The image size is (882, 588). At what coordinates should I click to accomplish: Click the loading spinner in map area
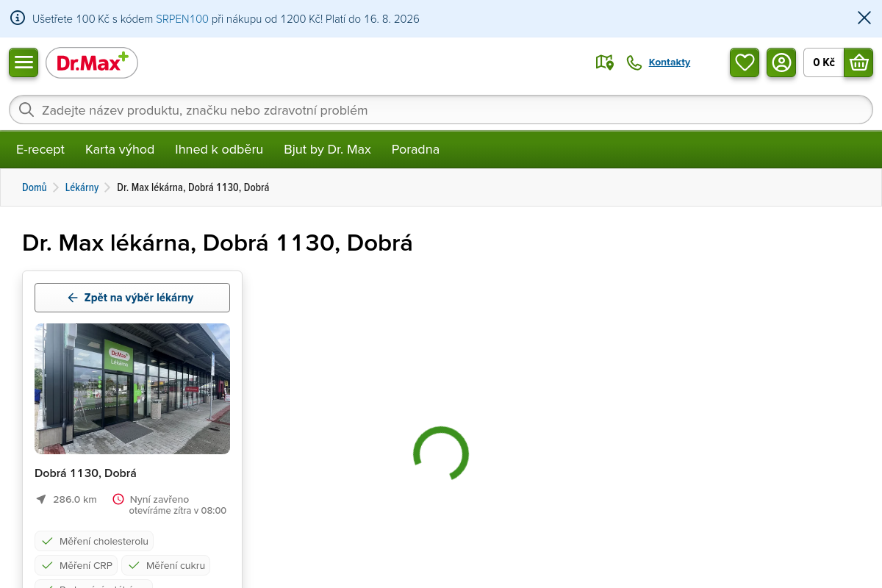click(x=441, y=454)
